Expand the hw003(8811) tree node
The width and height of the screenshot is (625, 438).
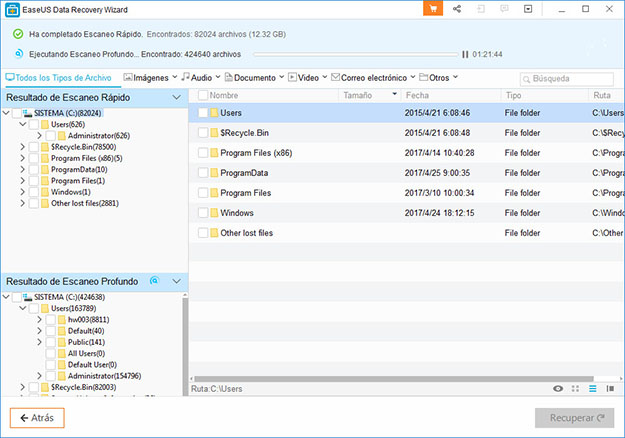pos(39,320)
